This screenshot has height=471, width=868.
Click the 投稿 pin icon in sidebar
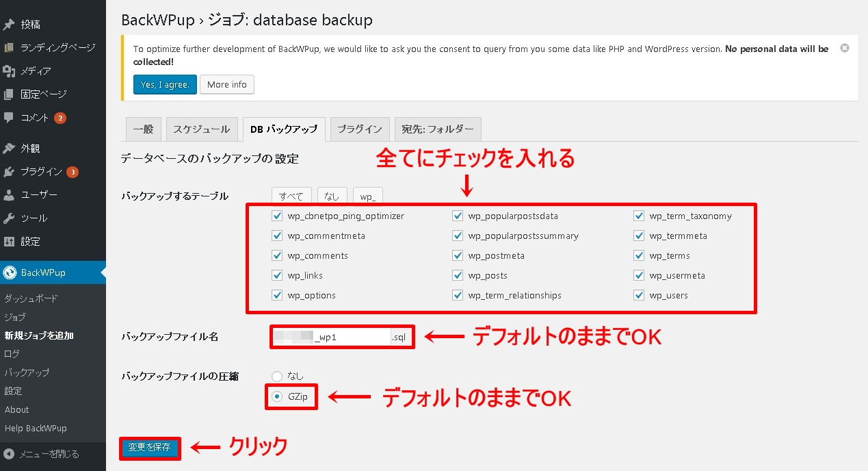pyautogui.click(x=9, y=25)
